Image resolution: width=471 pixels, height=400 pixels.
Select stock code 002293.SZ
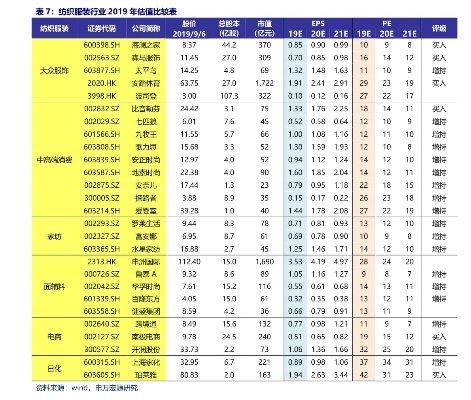[x=102, y=223]
